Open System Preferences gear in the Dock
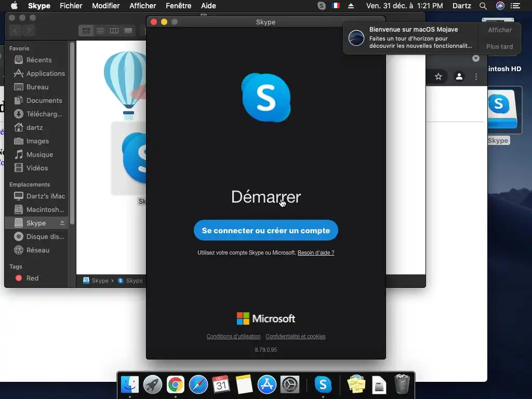Viewport: 532px width, 399px height. pyautogui.click(x=290, y=384)
